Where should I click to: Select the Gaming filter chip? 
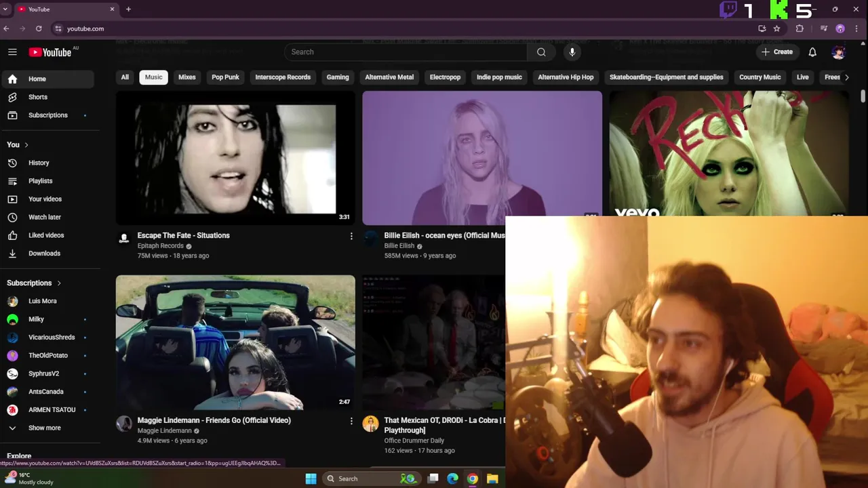coord(338,77)
